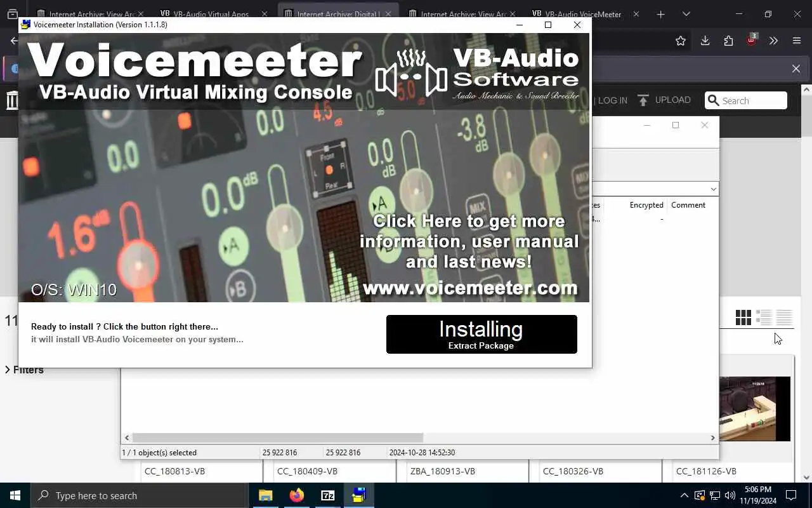Viewport: 812px width, 508px height.
Task: Click the taskbar Type here to search box
Action: (x=140, y=495)
